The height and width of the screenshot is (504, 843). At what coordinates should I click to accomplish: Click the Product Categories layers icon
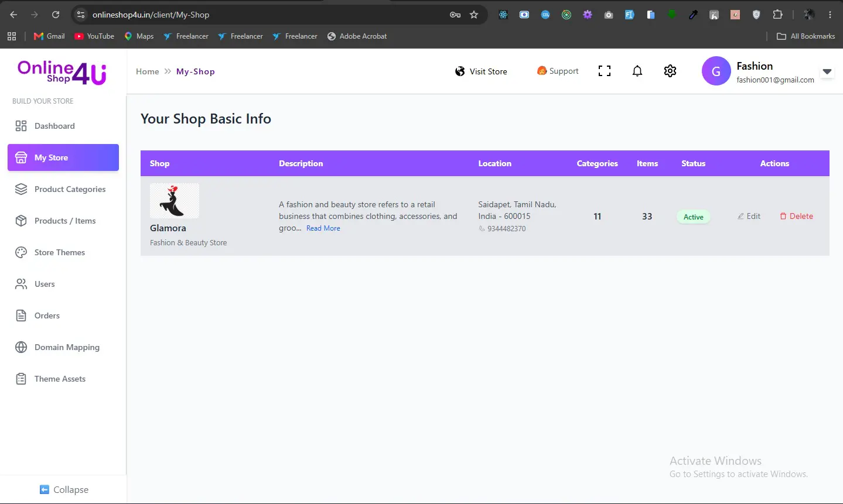(21, 189)
